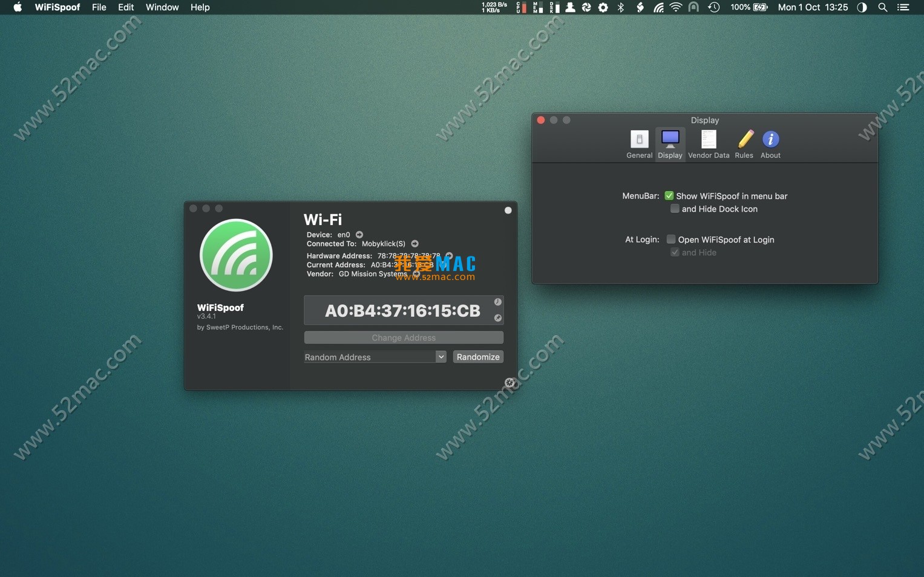Viewport: 924px width, 577px height.
Task: Click the arrow next to Connected To Mobyklick(S)
Action: 415,244
